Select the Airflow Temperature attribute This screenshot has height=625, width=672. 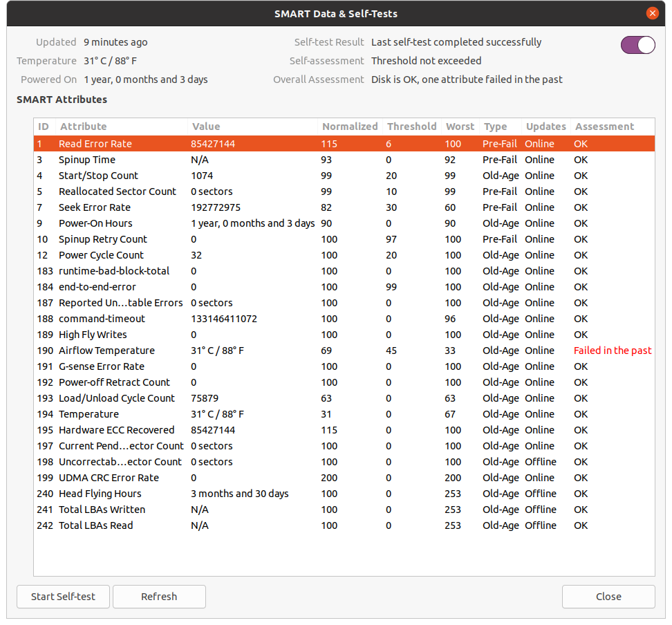344,350
